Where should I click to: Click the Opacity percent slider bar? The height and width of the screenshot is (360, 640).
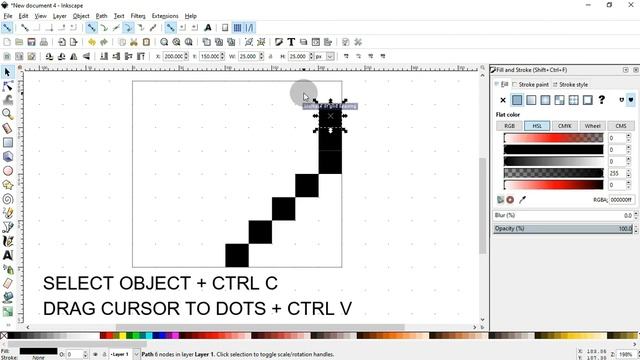click(x=563, y=229)
